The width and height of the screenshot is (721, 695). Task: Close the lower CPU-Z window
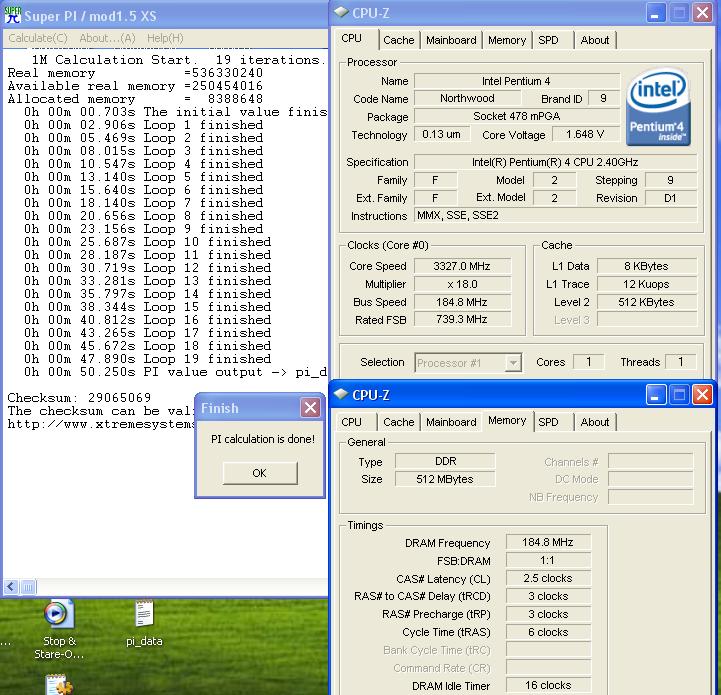(x=703, y=395)
